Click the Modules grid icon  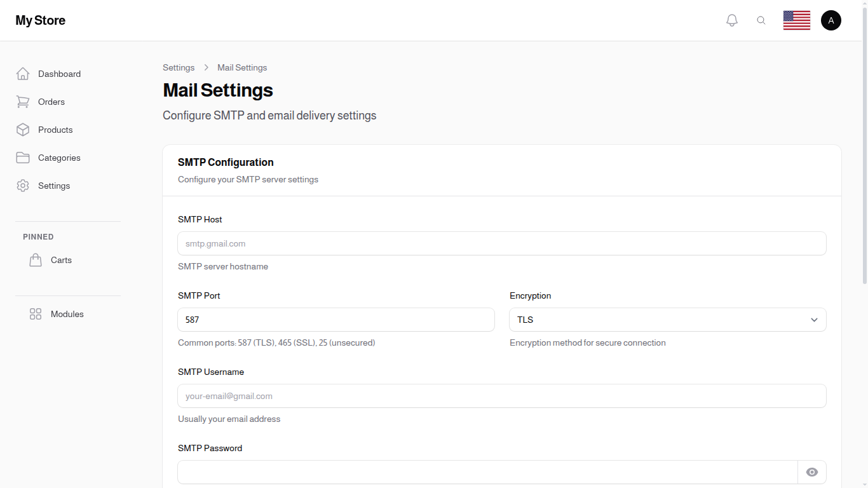click(x=36, y=314)
